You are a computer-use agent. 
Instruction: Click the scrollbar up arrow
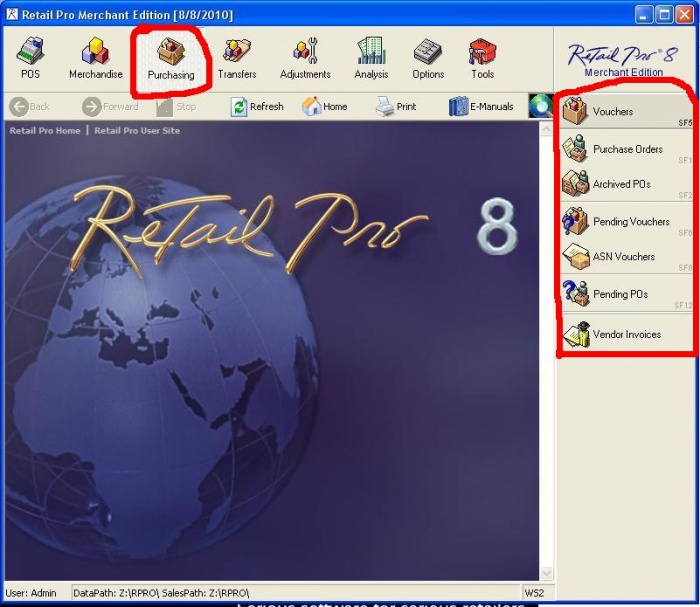coord(546,129)
